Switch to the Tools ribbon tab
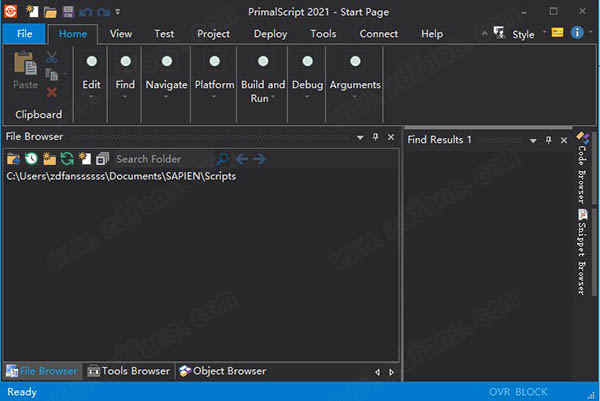The height and width of the screenshot is (401, 600). [323, 34]
